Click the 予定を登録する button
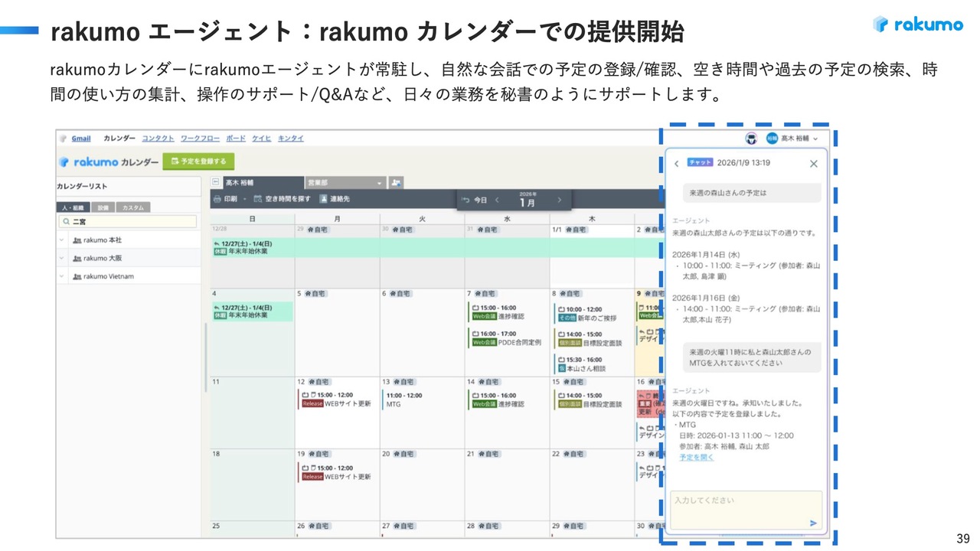Viewport: 980px width, 551px height. (x=198, y=161)
